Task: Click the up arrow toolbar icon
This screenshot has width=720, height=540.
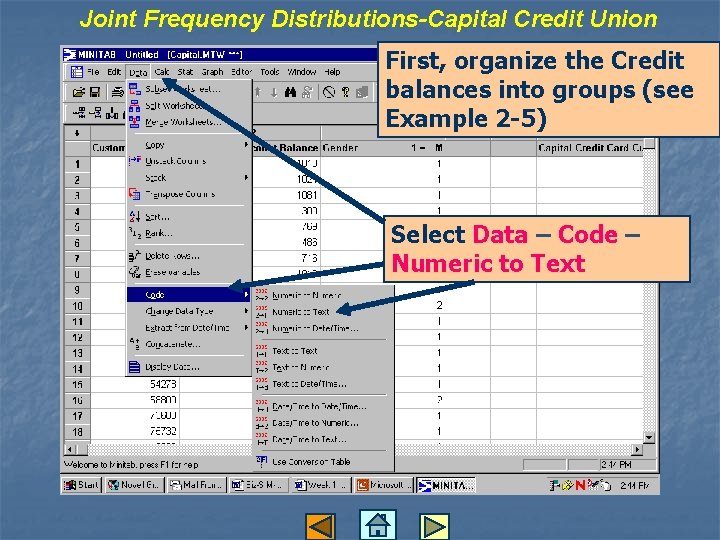Action: (258, 92)
